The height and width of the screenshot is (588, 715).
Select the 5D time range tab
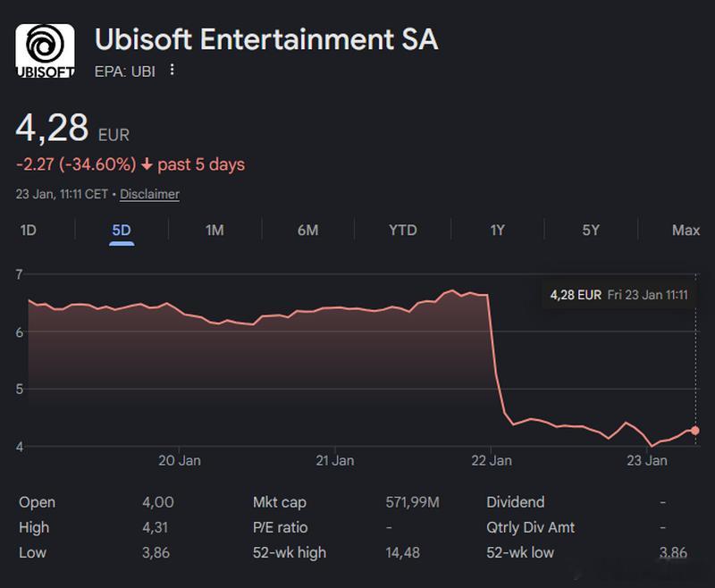(x=122, y=230)
